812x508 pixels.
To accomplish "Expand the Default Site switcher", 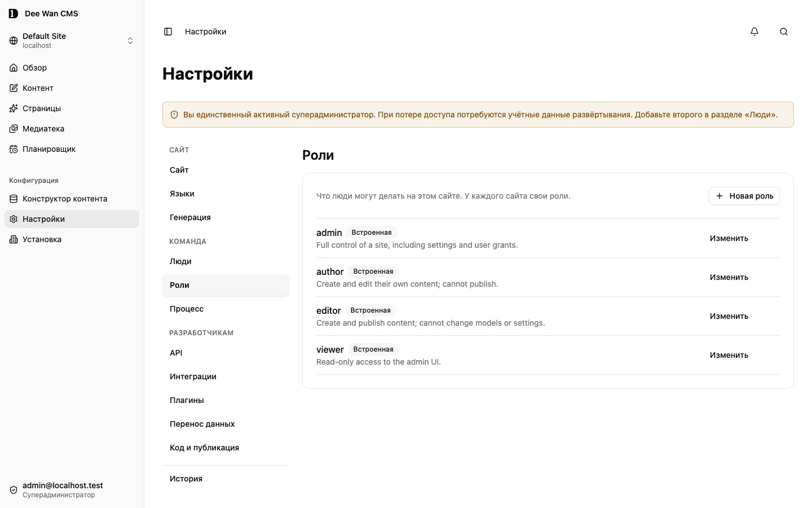I will coord(72,41).
